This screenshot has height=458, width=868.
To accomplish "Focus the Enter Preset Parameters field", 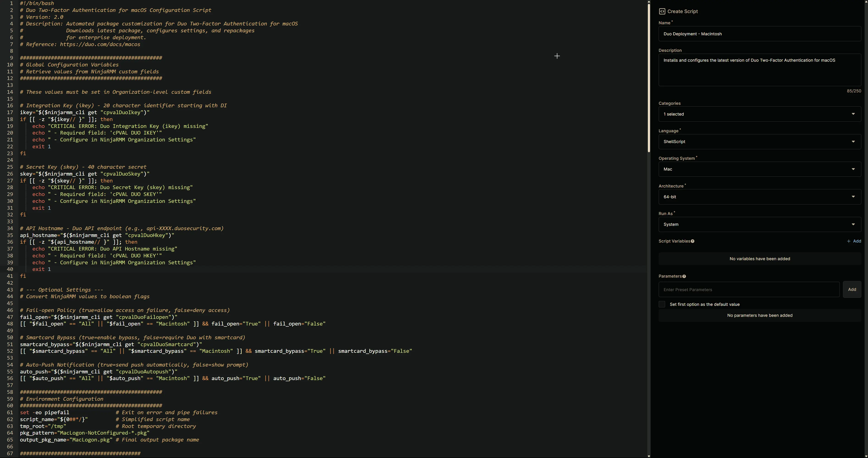I will point(749,290).
